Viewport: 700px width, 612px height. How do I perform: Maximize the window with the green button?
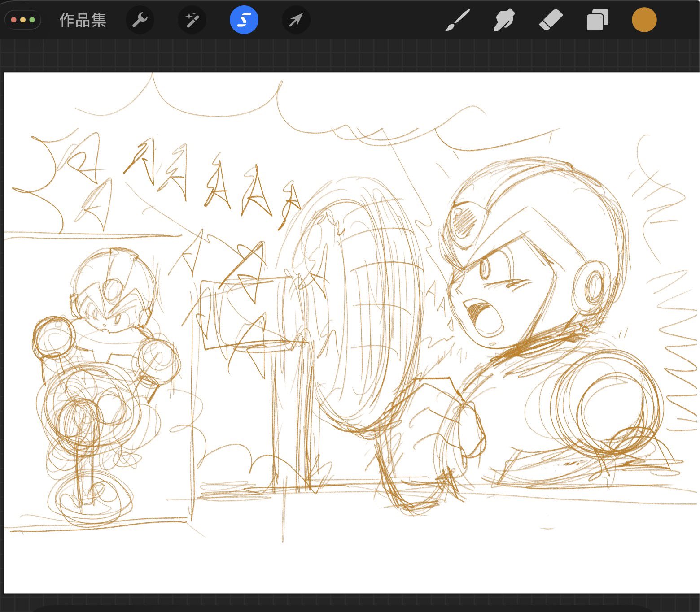[x=32, y=20]
